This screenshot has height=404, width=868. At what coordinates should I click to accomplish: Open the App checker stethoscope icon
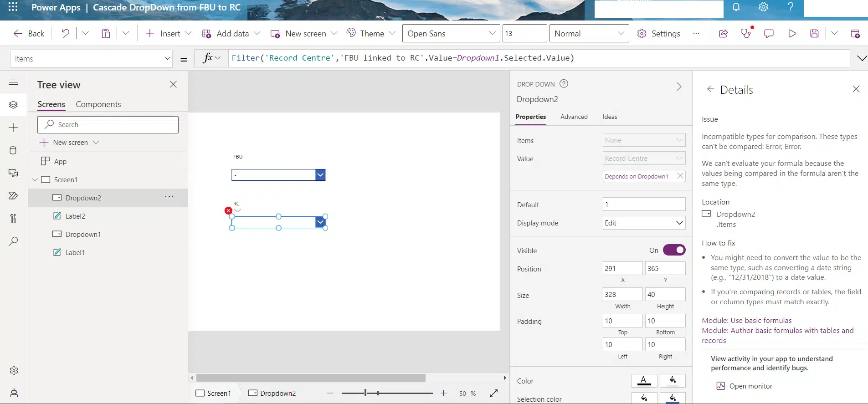[746, 33]
